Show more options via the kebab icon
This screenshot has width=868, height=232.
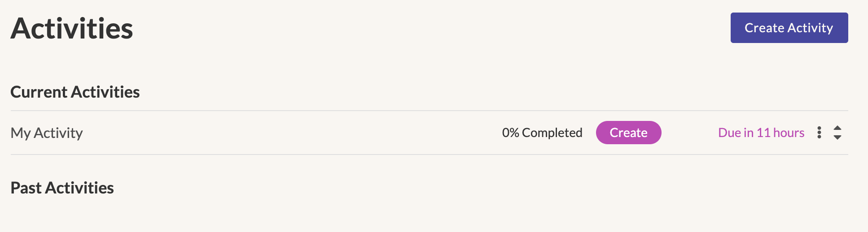819,133
